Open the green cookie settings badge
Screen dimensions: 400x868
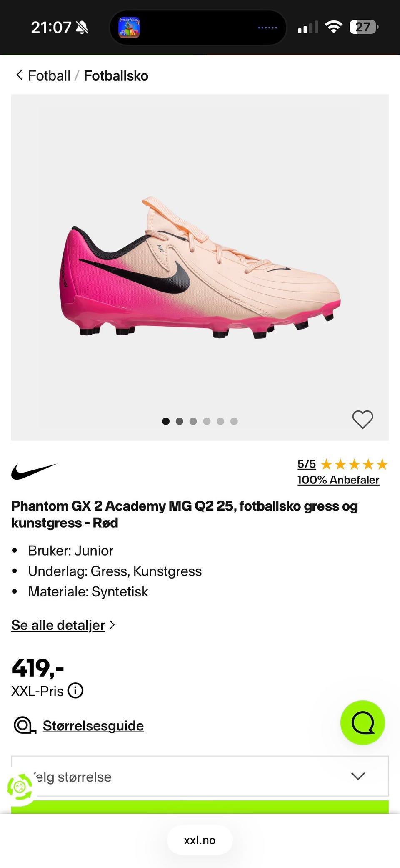(x=20, y=787)
